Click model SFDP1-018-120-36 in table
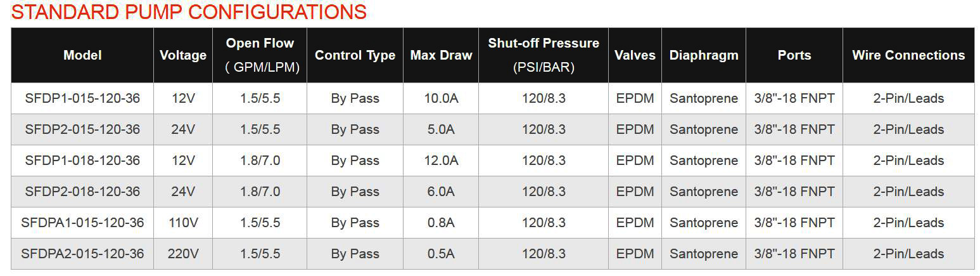 pyautogui.click(x=82, y=161)
